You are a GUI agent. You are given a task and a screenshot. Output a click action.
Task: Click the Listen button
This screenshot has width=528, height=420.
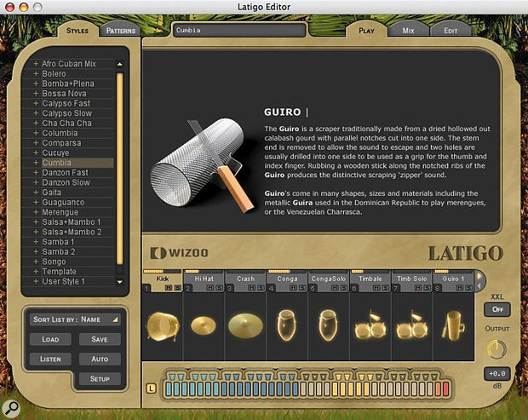(x=50, y=359)
